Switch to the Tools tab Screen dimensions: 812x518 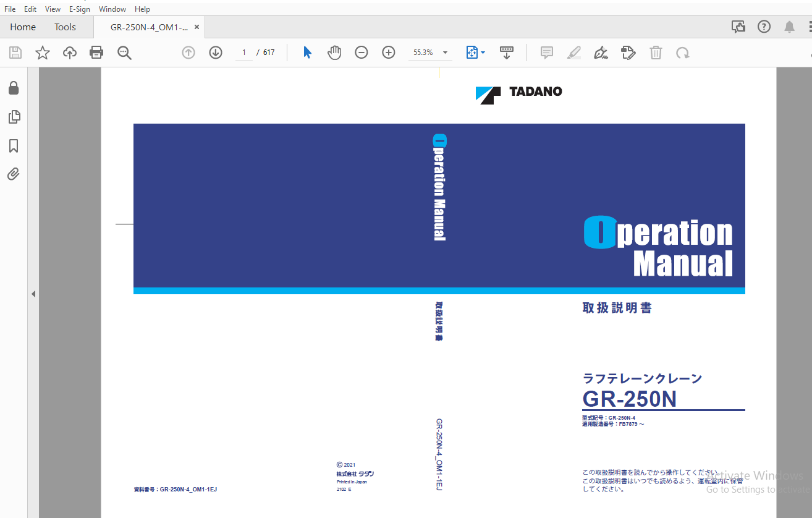click(65, 27)
